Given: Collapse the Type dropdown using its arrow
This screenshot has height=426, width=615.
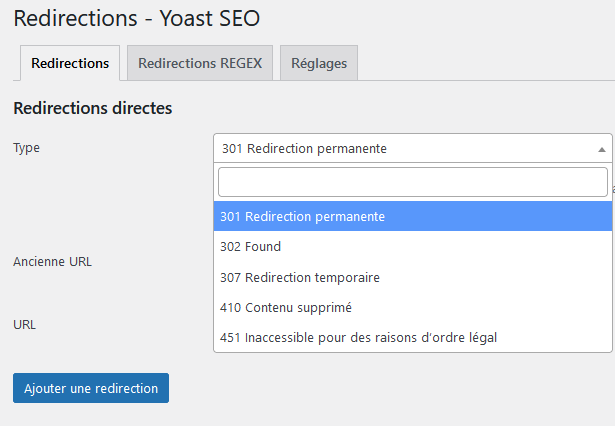Looking at the screenshot, I should pyautogui.click(x=601, y=149).
